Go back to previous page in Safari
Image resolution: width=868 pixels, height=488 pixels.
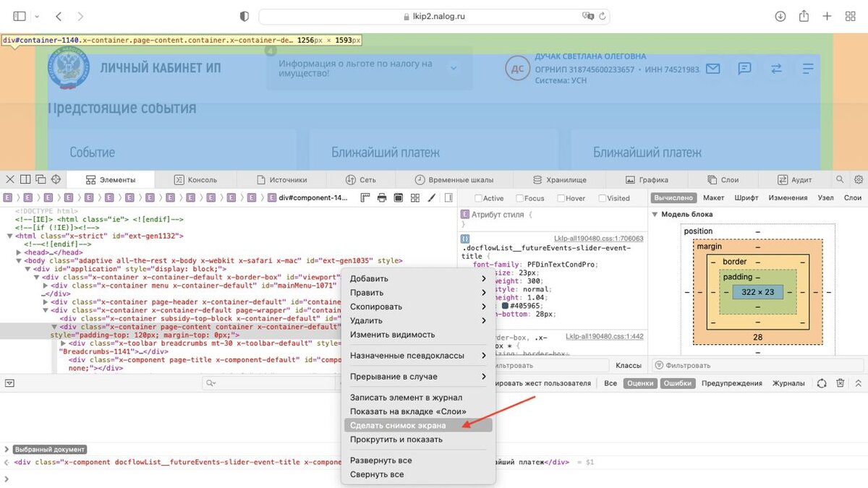tap(59, 16)
